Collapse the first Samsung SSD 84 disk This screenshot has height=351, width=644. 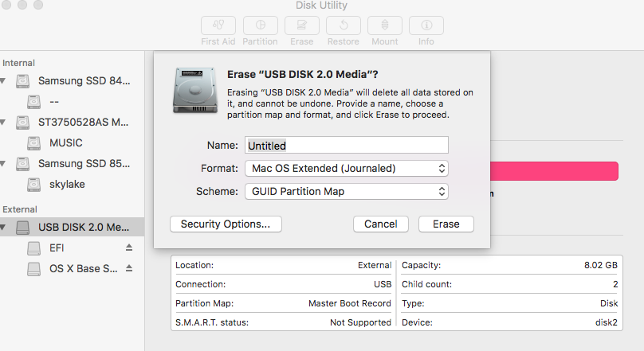click(3, 81)
